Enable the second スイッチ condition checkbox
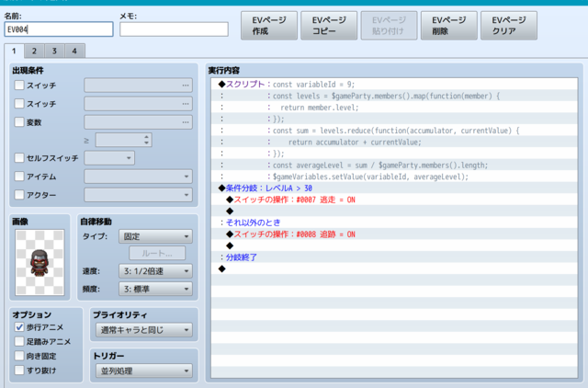The width and height of the screenshot is (588, 388). [x=19, y=104]
